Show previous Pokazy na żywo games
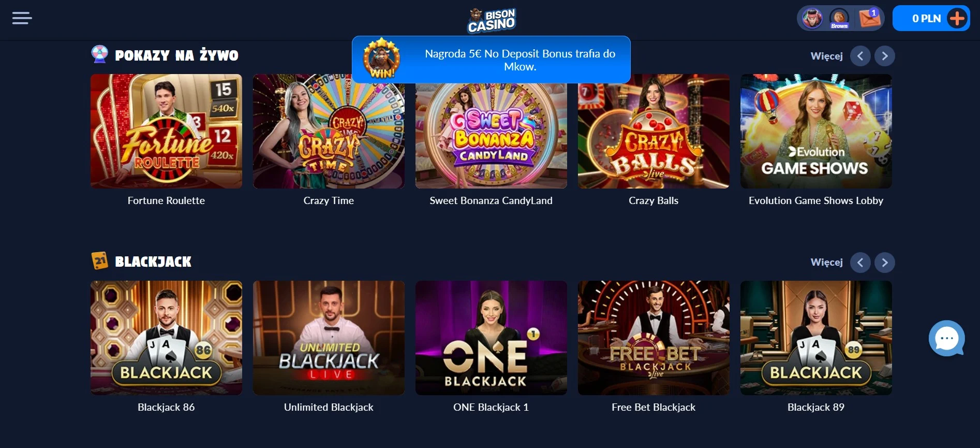 (x=860, y=56)
